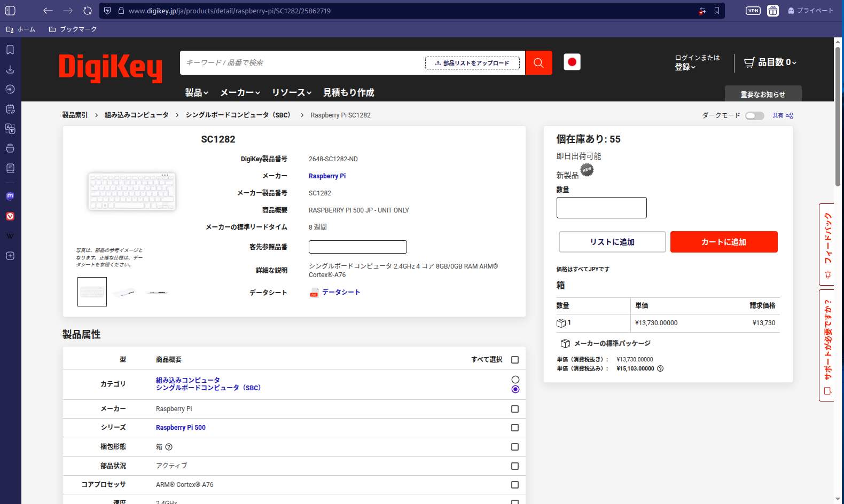Expand the リソース menu
Image resolution: width=844 pixels, height=504 pixels.
pos(292,92)
